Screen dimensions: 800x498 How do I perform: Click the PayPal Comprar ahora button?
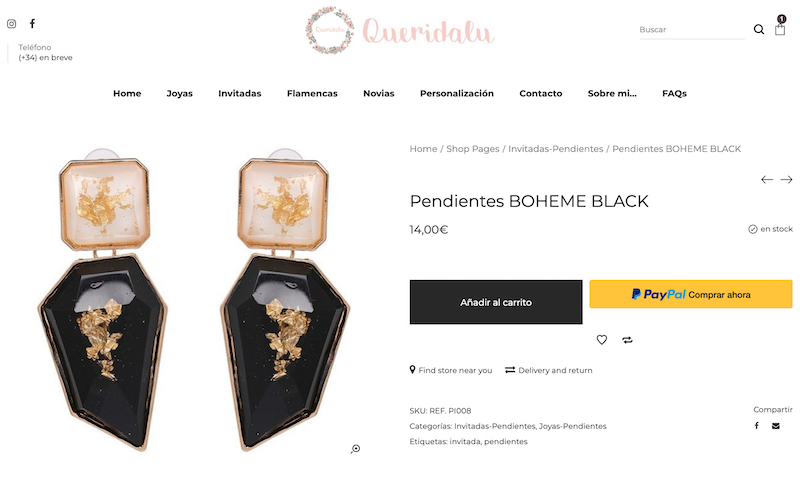pos(691,294)
